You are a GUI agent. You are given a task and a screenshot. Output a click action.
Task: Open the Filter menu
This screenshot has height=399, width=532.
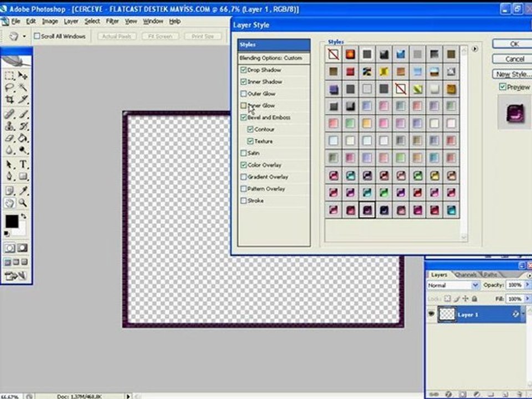(112, 21)
